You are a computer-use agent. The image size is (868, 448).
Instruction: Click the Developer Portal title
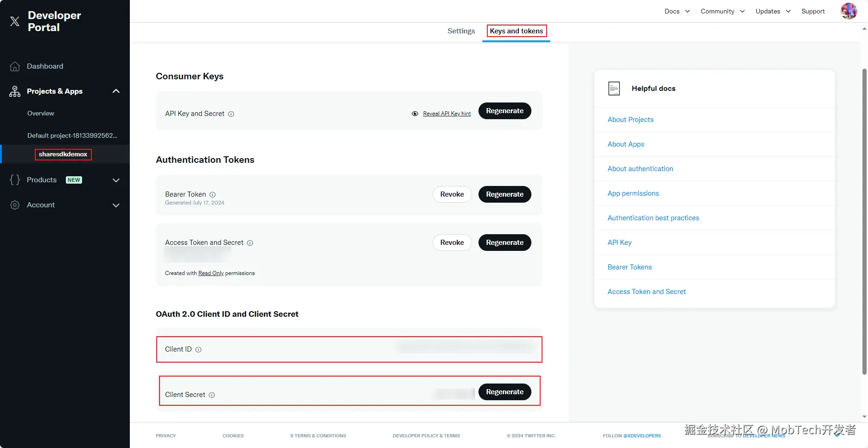54,21
